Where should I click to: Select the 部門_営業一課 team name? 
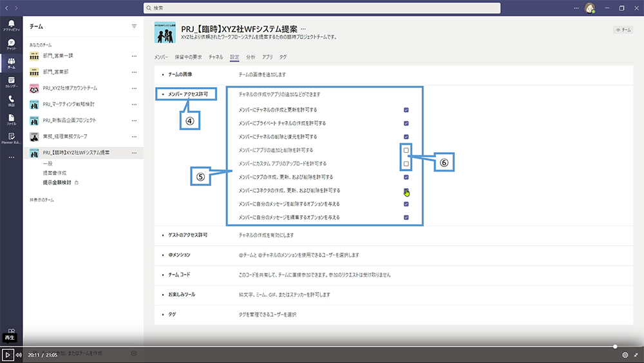click(58, 56)
